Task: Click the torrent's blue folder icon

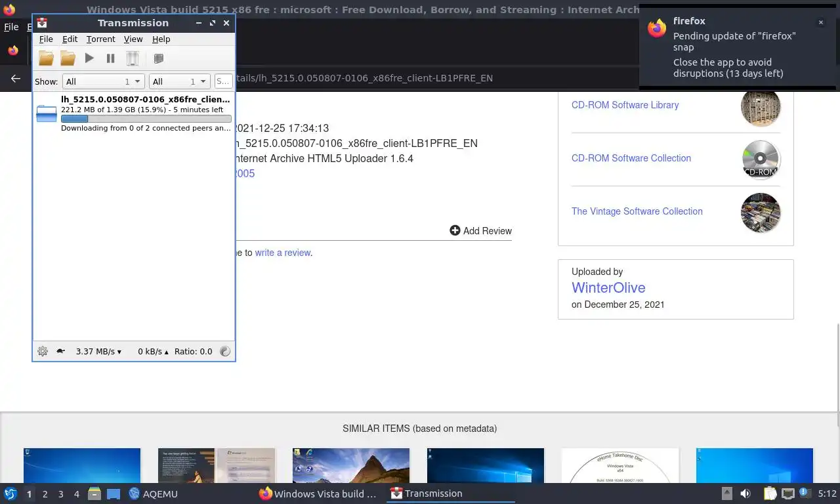Action: (47, 114)
